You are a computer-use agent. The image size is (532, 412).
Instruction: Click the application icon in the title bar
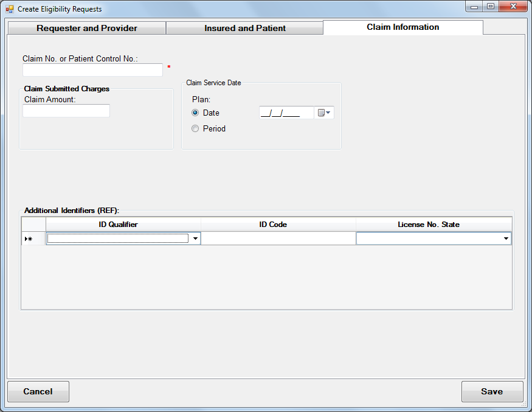tap(10, 9)
